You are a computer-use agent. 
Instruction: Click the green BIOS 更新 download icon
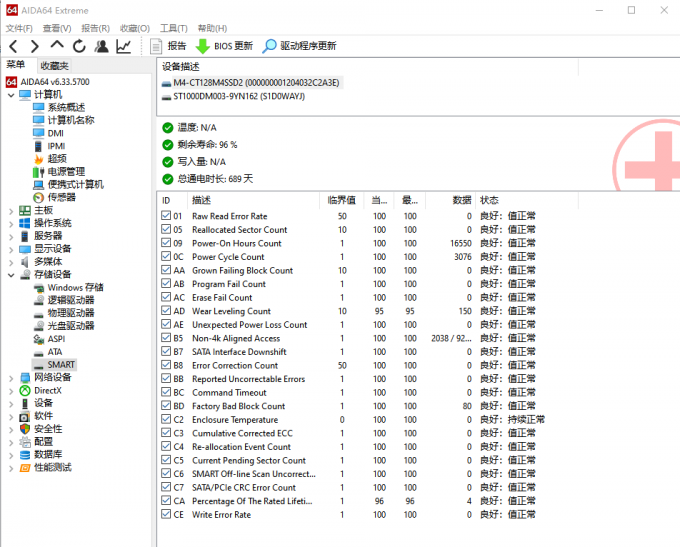[x=203, y=46]
